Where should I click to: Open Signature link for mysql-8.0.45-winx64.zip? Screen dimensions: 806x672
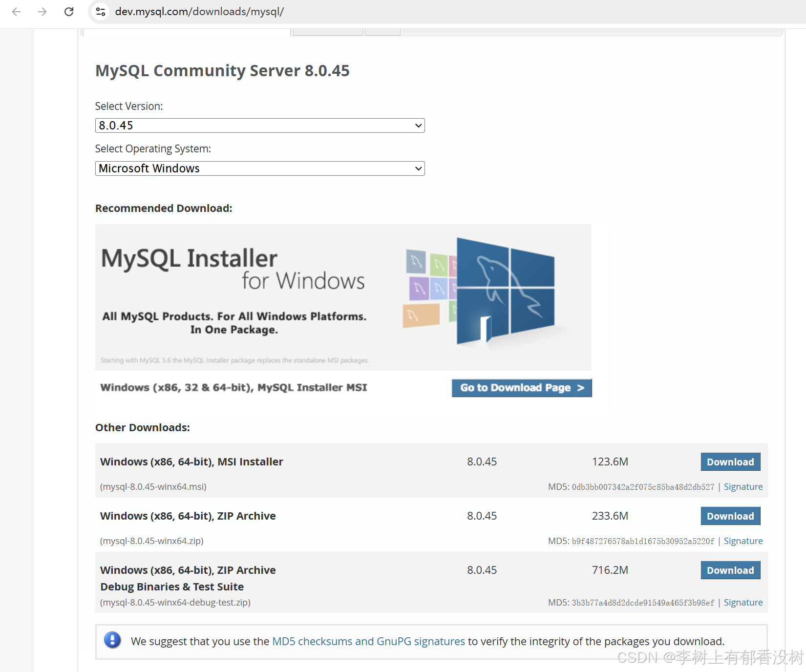point(743,541)
